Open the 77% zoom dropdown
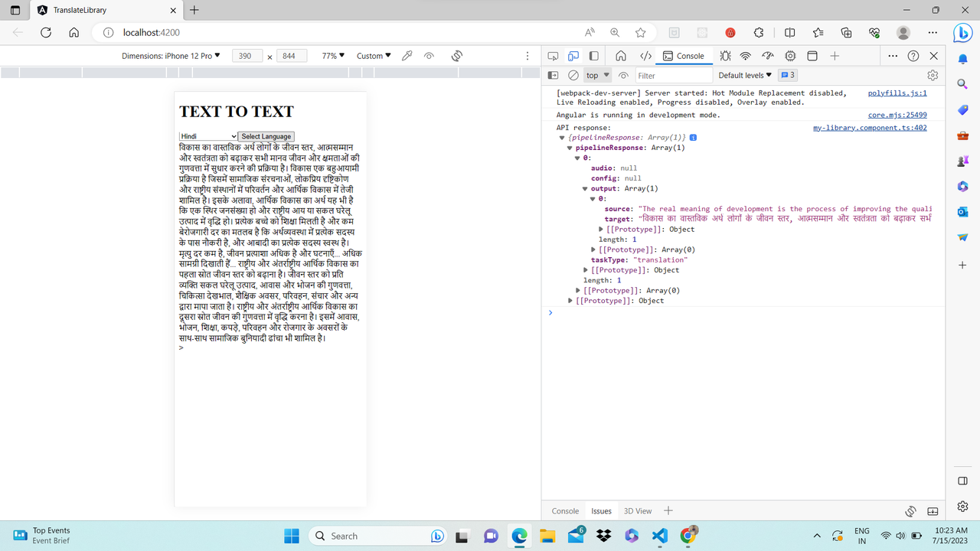The height and width of the screenshot is (551, 980). (x=333, y=56)
